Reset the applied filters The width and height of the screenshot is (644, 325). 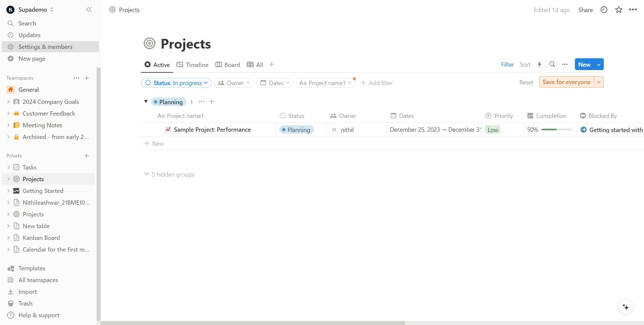tap(526, 82)
